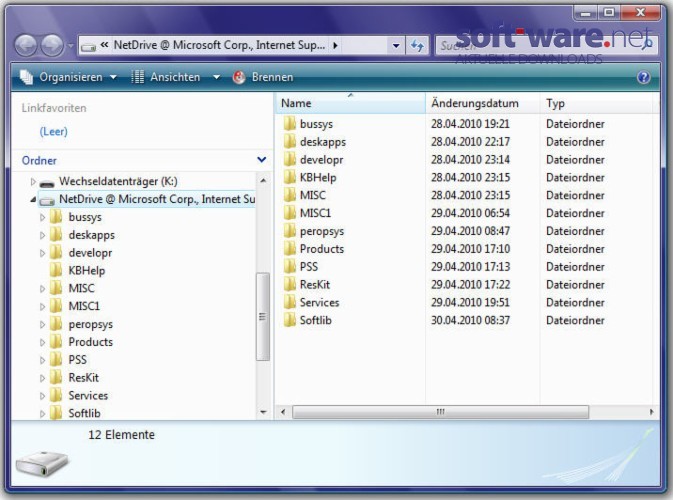Click the folder tree vertical scrollbar thumb

click(263, 317)
